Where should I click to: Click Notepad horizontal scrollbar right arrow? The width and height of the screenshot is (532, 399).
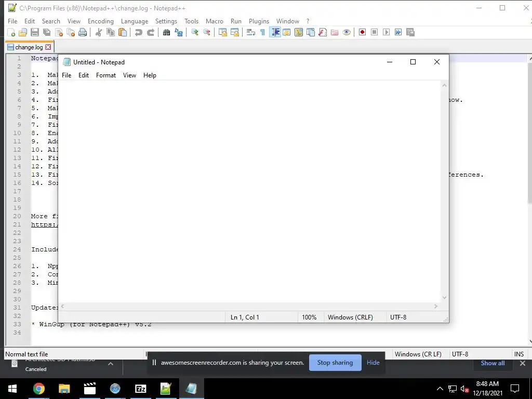(436, 307)
